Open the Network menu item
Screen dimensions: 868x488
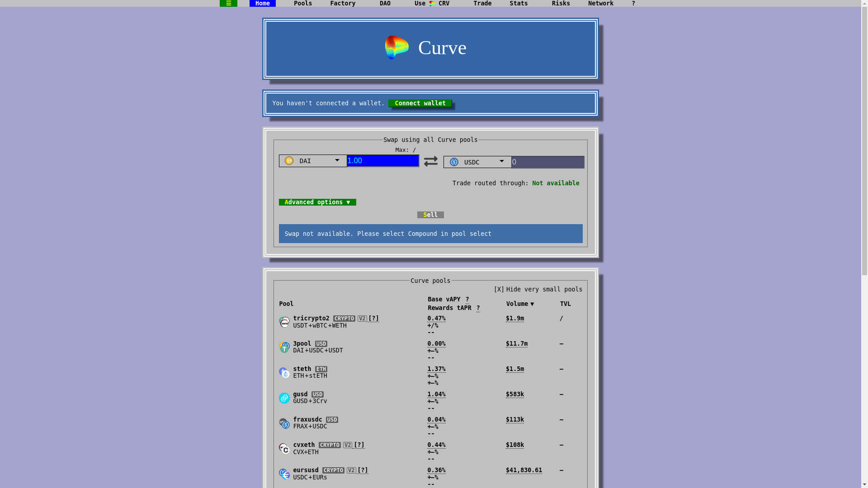tap(601, 3)
